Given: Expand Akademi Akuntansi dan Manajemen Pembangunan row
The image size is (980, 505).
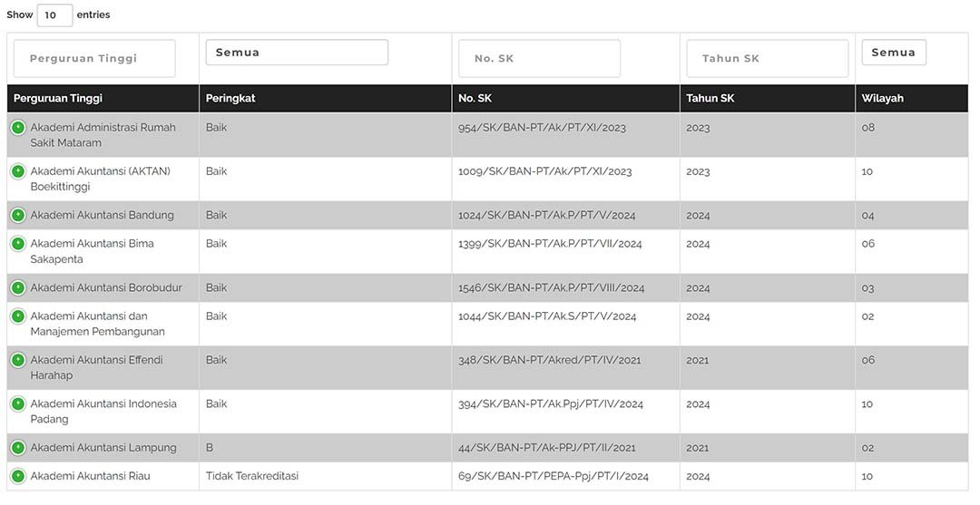Looking at the screenshot, I should click(18, 316).
